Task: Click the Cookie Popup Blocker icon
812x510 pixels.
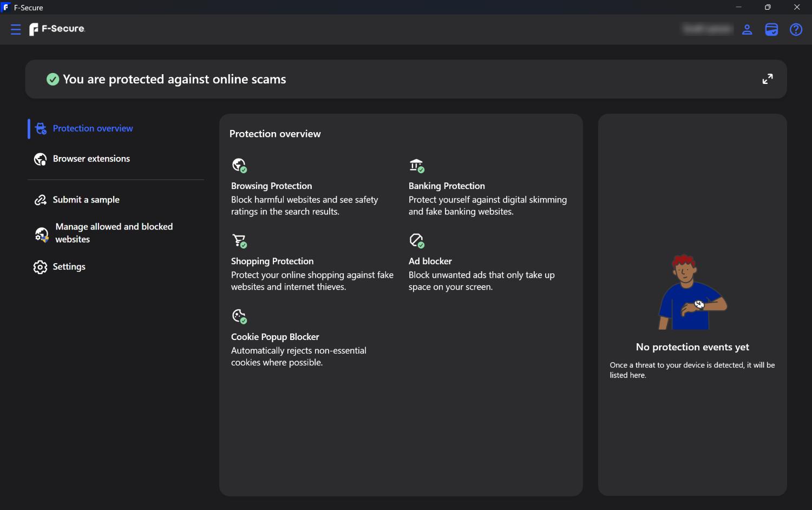Action: click(239, 316)
